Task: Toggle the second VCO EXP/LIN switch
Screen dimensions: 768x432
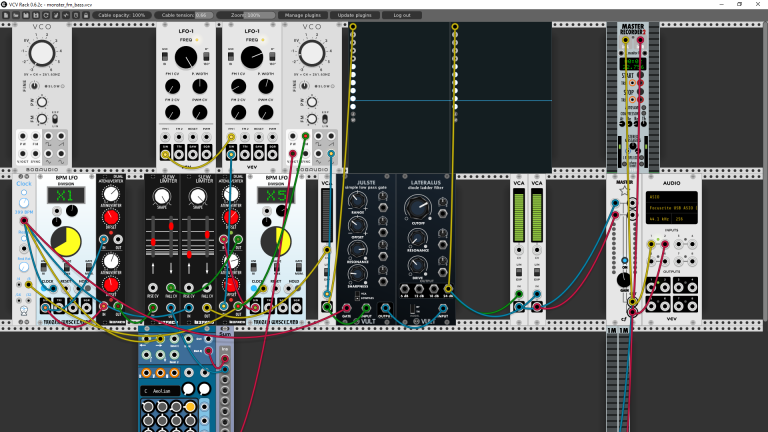Action: tap(325, 119)
